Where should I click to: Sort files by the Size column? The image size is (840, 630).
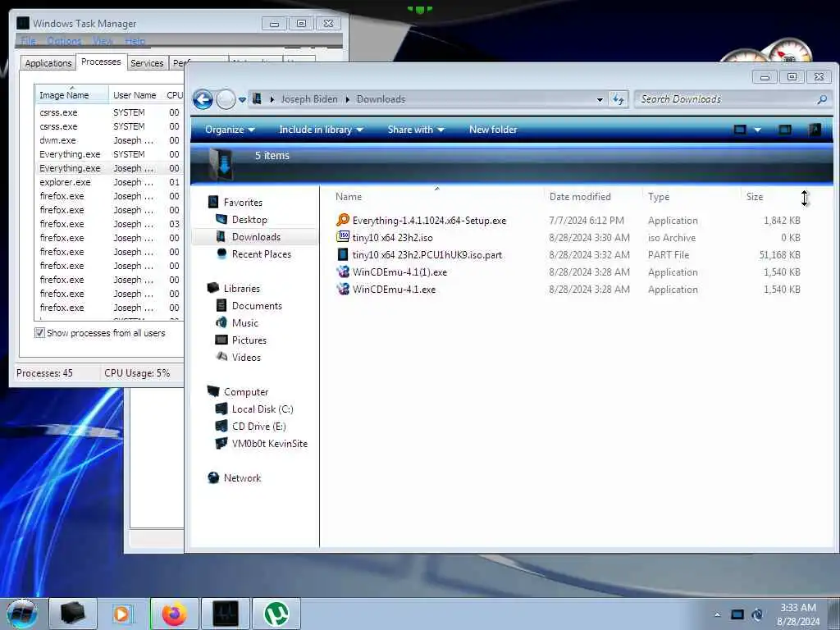click(755, 197)
